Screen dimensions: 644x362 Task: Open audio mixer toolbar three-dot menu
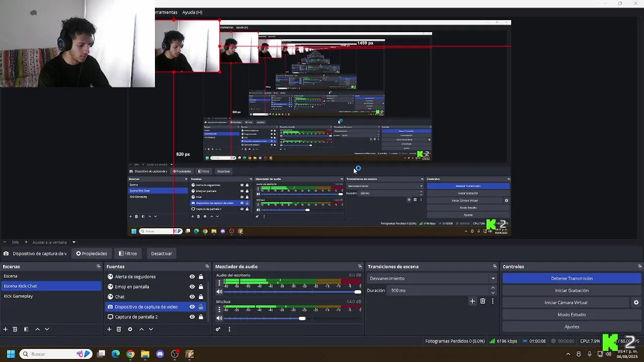pos(229,329)
